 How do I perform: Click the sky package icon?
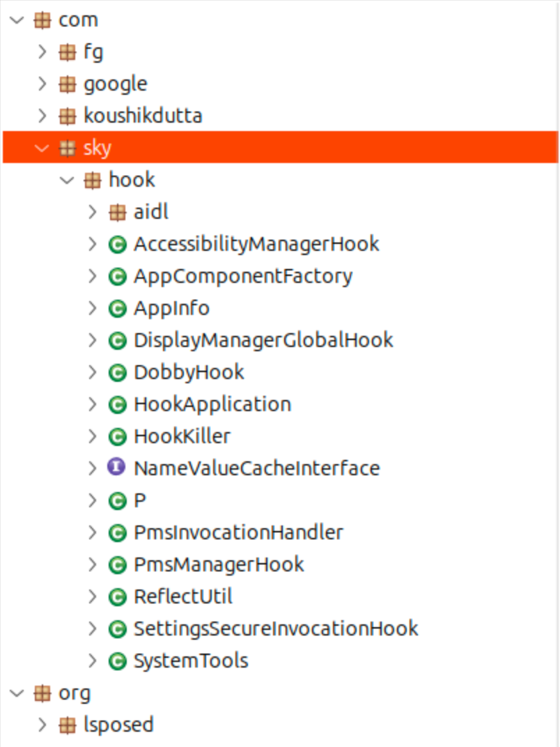pyautogui.click(x=66, y=147)
